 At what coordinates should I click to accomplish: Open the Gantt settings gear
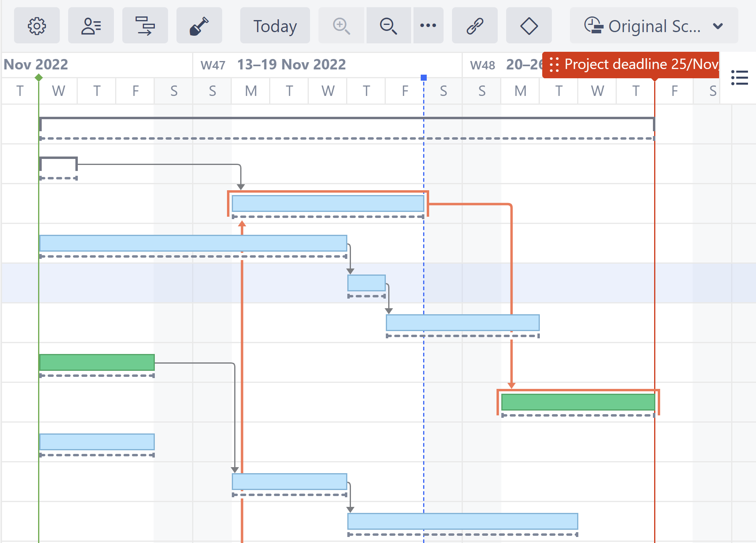tap(37, 26)
